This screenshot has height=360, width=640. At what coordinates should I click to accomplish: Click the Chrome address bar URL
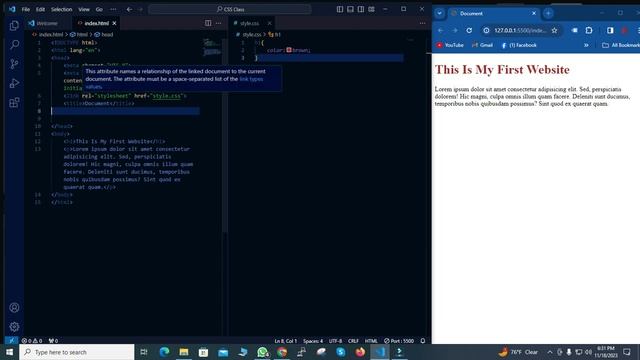point(520,30)
